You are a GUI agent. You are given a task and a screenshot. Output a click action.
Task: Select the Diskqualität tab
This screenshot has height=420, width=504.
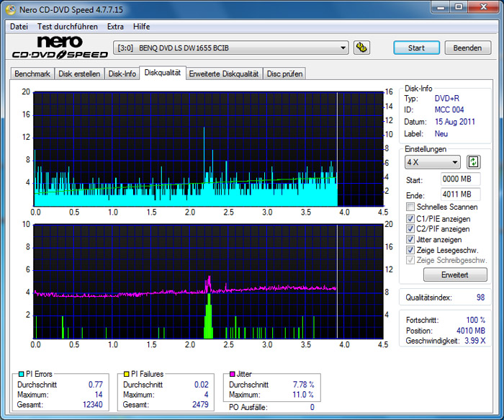[x=162, y=73]
